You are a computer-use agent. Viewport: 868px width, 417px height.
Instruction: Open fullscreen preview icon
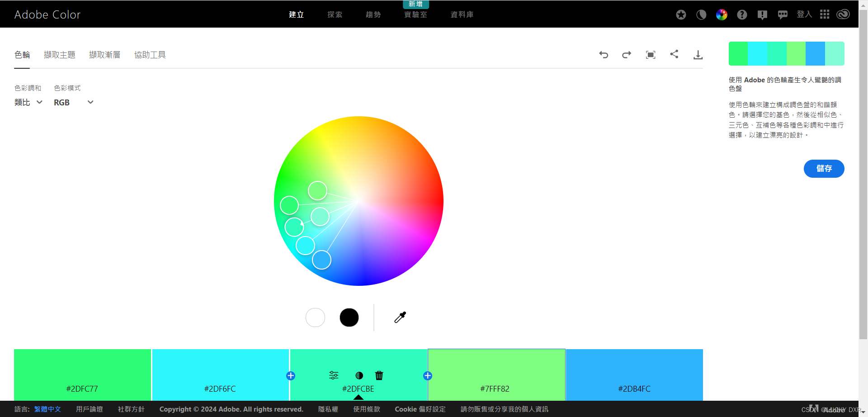tap(651, 55)
